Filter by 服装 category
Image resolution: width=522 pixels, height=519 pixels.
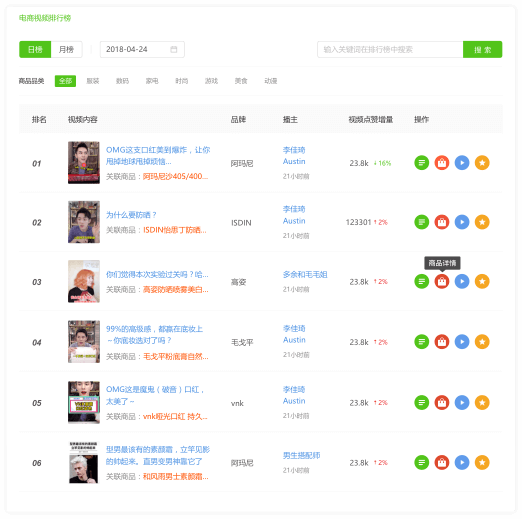[93, 81]
